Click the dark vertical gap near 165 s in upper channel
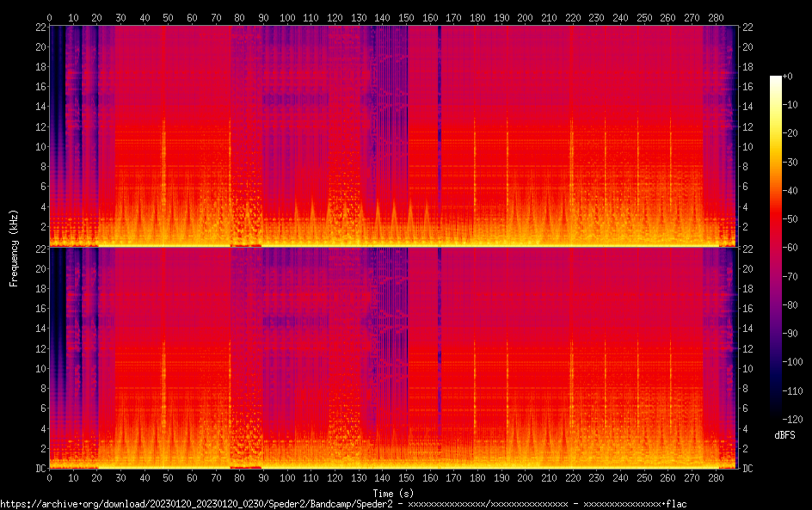The image size is (812, 510). [440, 129]
